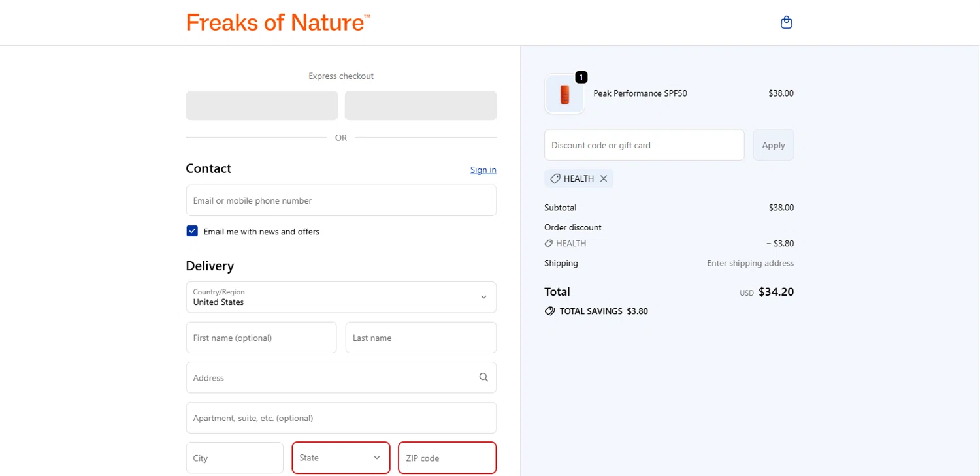Viewport: 980px width, 476px height.
Task: Click the Peak Performance SPF50 product thumbnail
Action: [564, 94]
